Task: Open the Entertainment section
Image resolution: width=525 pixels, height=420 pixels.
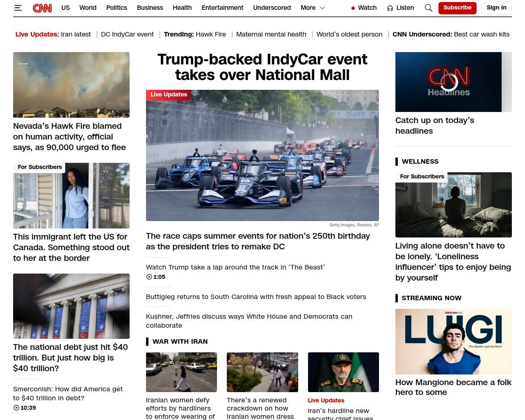Action: [222, 8]
